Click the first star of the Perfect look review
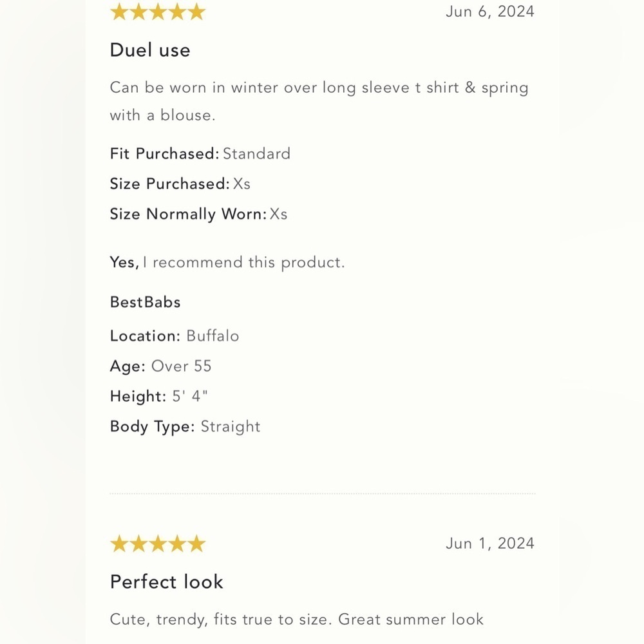Viewport: 644px width, 644px height. pyautogui.click(x=119, y=544)
